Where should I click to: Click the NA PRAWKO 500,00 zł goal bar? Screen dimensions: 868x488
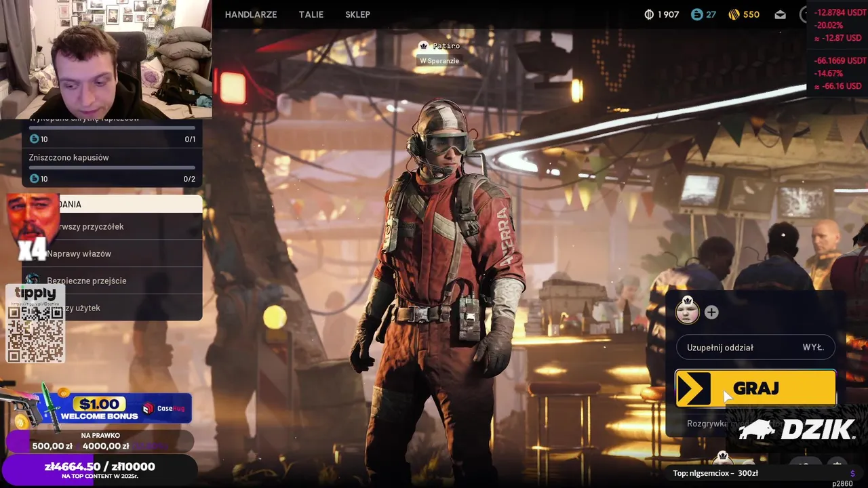click(x=100, y=441)
